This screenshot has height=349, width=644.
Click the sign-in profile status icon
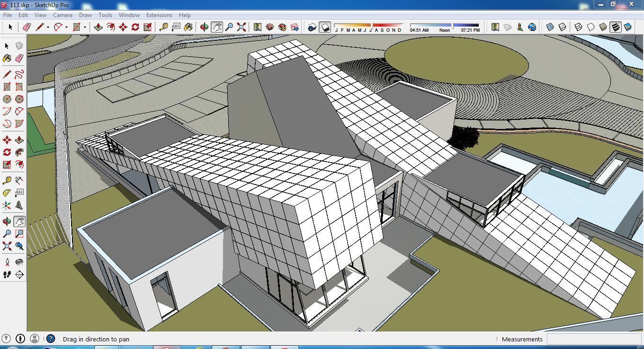35,339
